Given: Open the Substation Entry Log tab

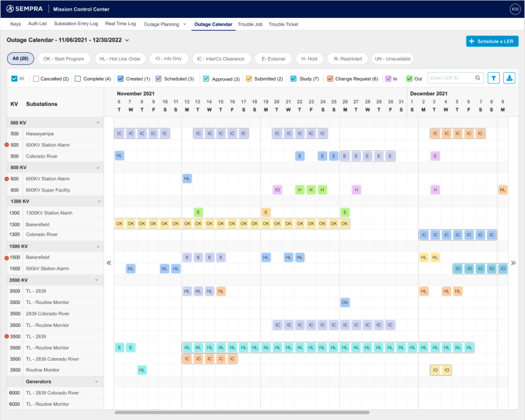Looking at the screenshot, I should click(76, 24).
